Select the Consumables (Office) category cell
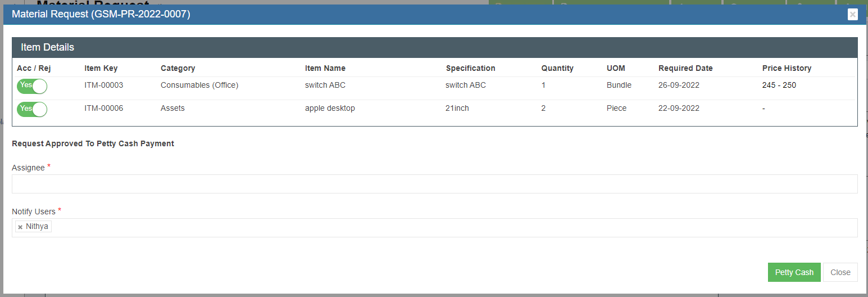The height and width of the screenshot is (297, 868). click(x=199, y=85)
